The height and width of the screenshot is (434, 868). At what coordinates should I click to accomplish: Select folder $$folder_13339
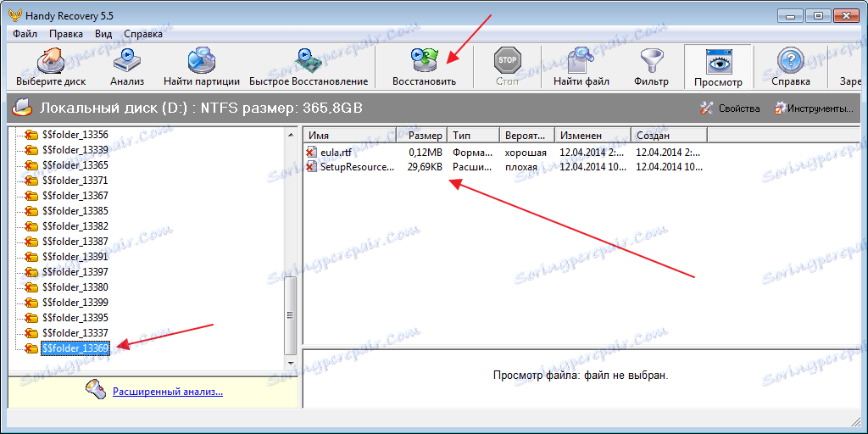coord(75,150)
